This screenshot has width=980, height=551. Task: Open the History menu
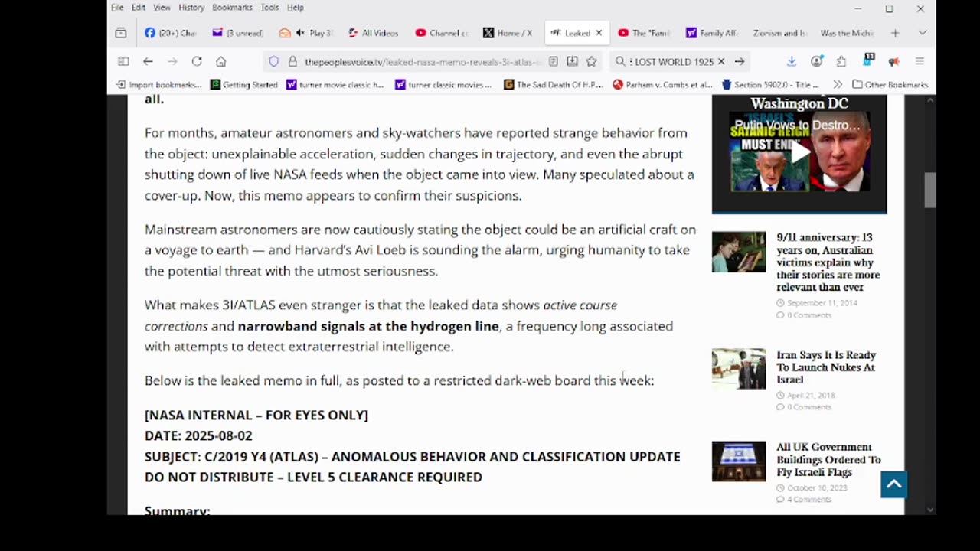[191, 8]
